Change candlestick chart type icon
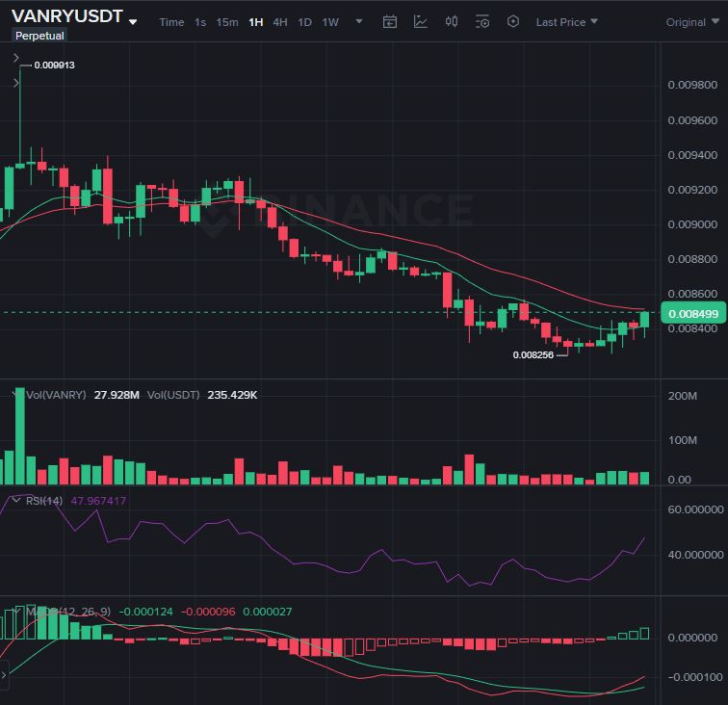 tap(452, 22)
